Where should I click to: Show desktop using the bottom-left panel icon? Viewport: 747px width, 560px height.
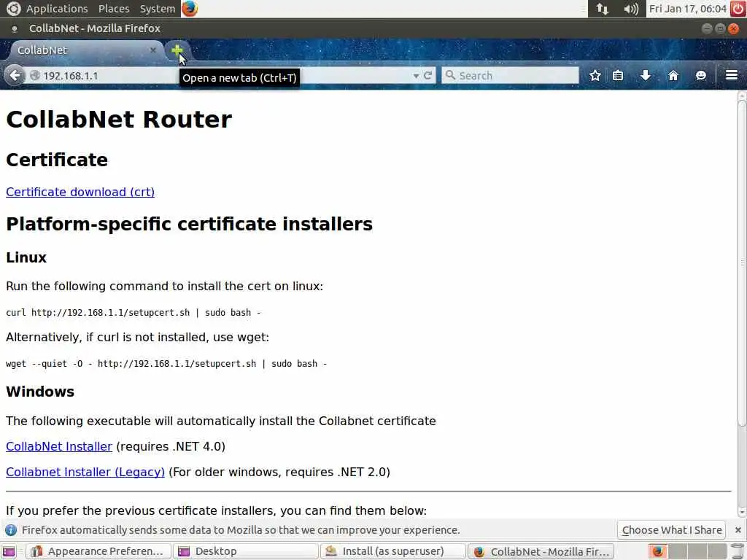[x=9, y=551]
